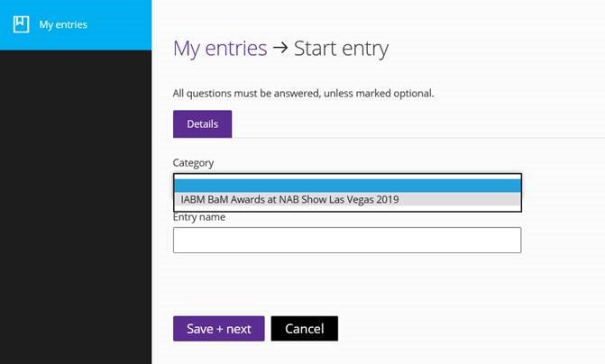
Task: Open My entries in the sidebar
Action: (x=63, y=24)
